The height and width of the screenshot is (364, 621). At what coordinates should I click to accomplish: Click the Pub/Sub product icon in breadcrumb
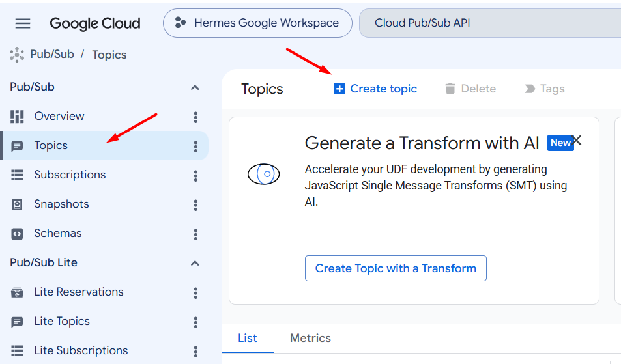[x=17, y=55]
